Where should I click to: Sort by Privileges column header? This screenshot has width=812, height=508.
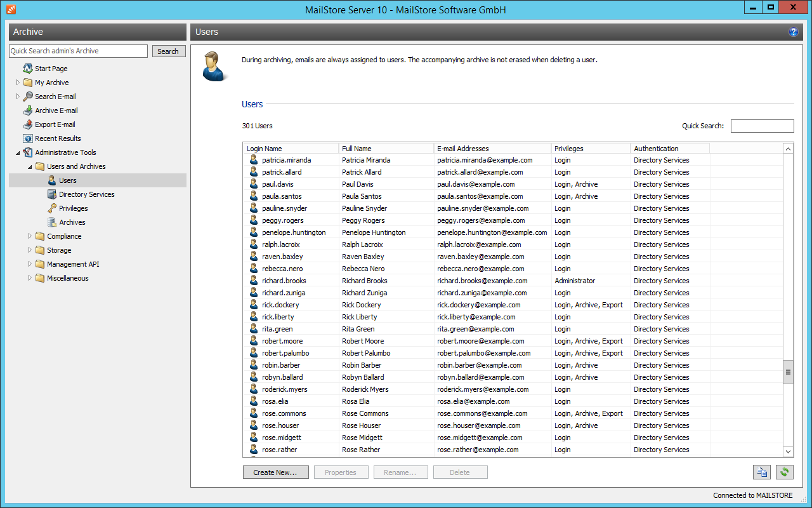(x=591, y=149)
